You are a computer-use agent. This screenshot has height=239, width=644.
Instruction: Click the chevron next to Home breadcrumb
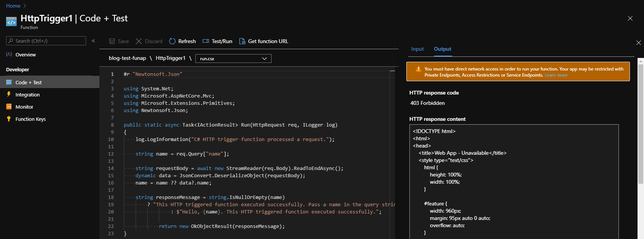pos(25,6)
